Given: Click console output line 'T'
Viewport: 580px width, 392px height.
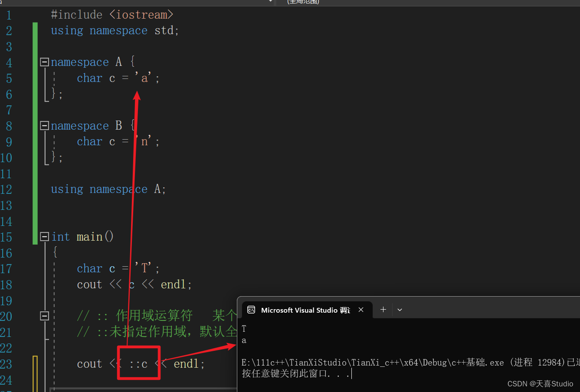Looking at the screenshot, I should pos(244,329).
